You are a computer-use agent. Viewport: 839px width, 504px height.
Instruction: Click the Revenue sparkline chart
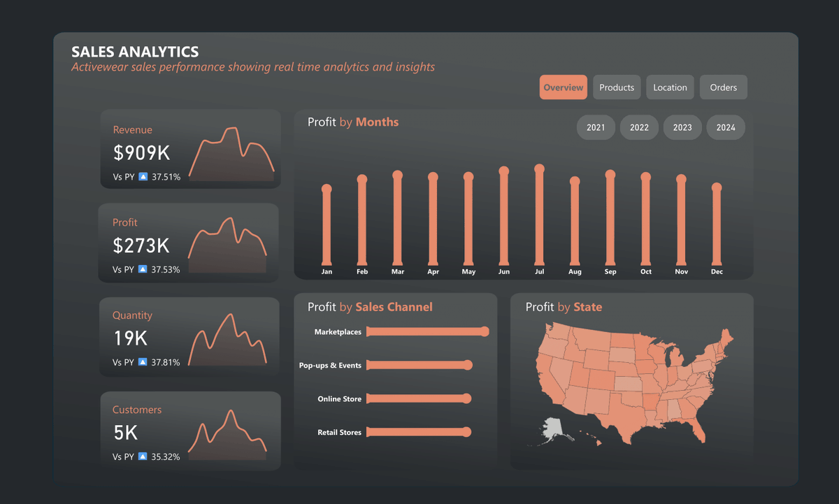231,154
